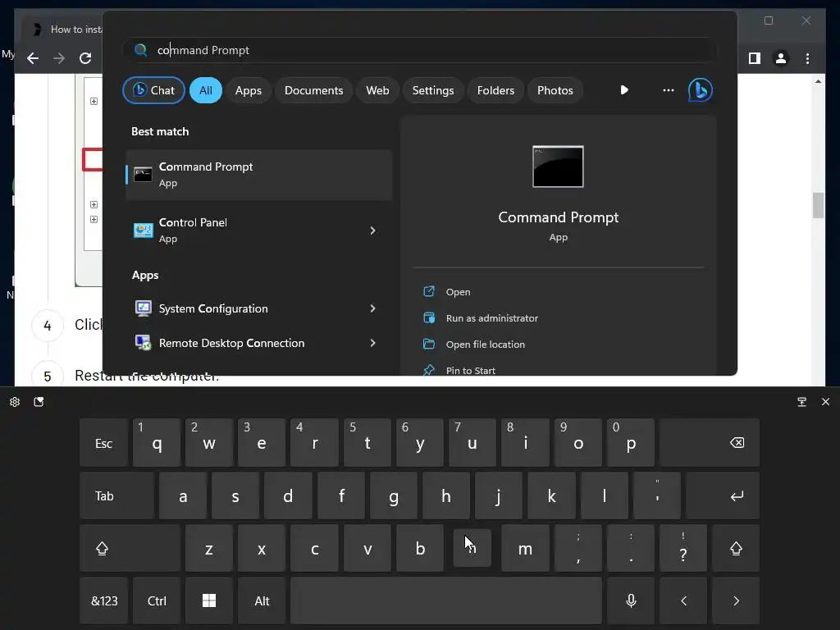Tap the p key
Screen dimensions: 840x630
(631, 443)
